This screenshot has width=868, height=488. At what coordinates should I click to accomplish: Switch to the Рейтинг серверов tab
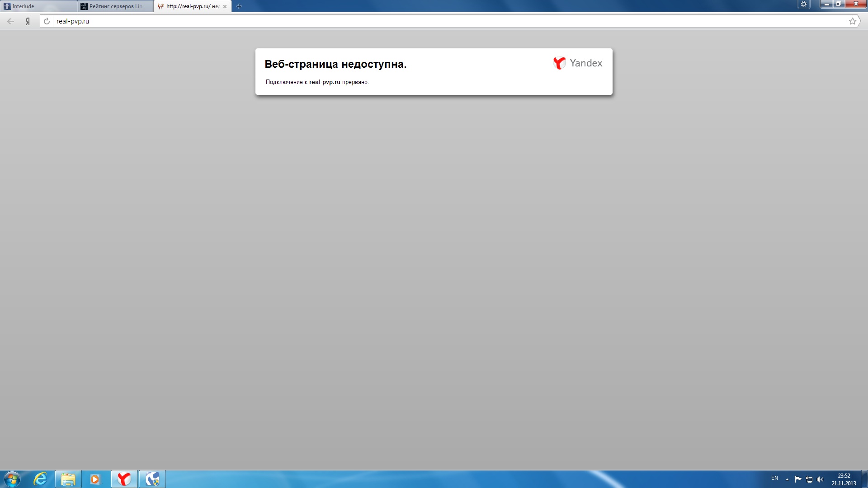coord(116,6)
